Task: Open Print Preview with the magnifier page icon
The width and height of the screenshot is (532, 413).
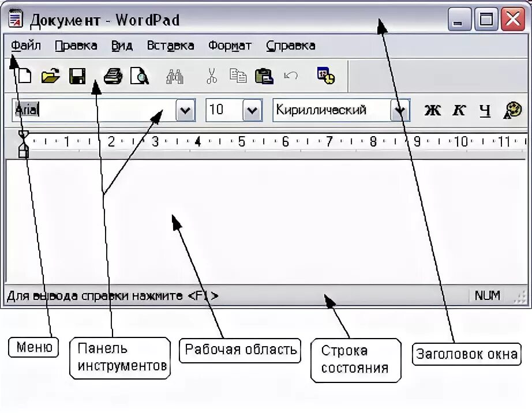Action: 140,76
